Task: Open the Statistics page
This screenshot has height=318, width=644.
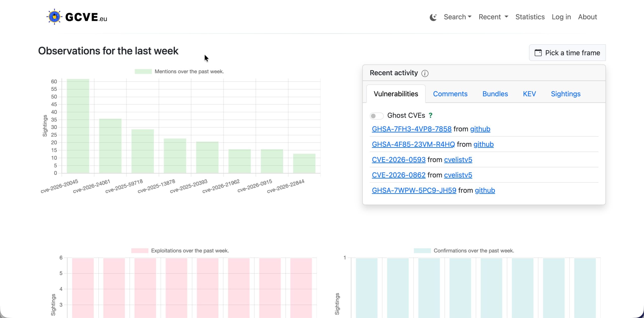Action: [530, 17]
